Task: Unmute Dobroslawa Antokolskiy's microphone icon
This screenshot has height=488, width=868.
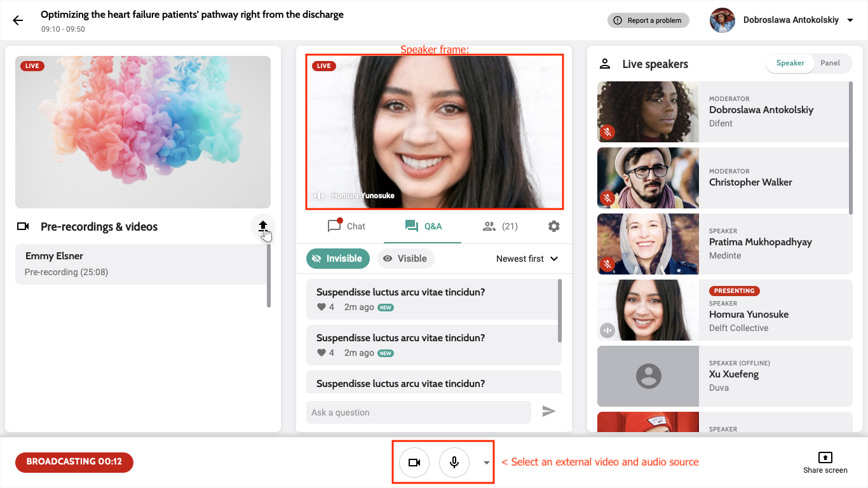Action: point(608,132)
